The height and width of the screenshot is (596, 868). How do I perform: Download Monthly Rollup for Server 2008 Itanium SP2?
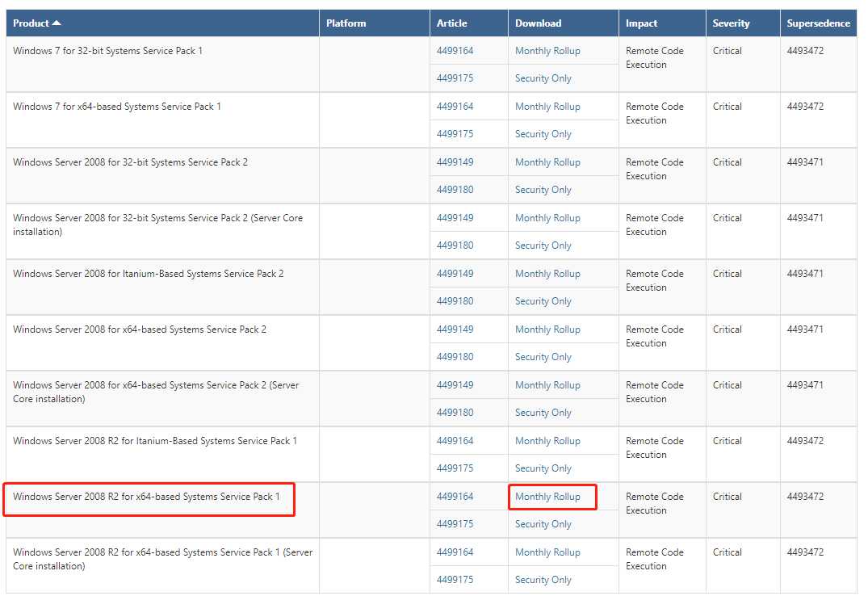(547, 274)
